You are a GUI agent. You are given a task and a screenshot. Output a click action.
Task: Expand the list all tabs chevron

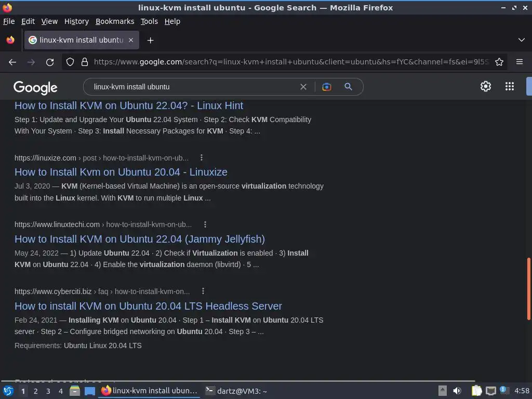click(x=522, y=40)
